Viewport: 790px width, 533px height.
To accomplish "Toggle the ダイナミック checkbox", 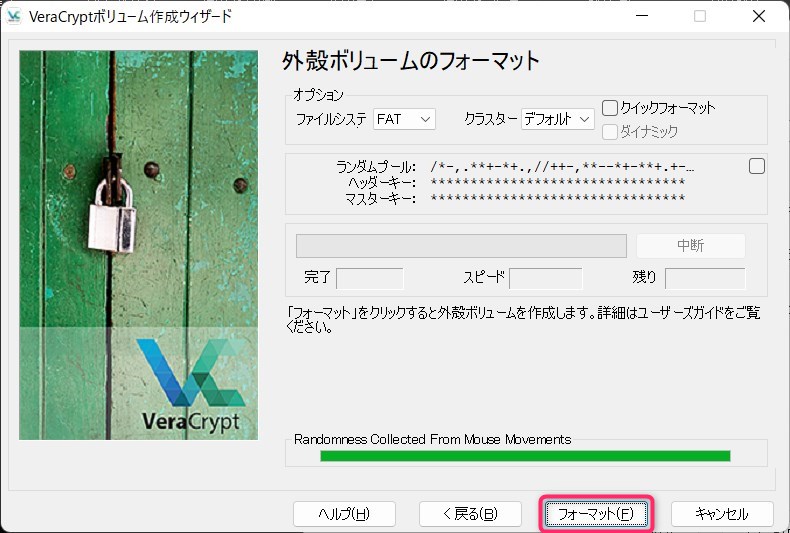I will 610,131.
